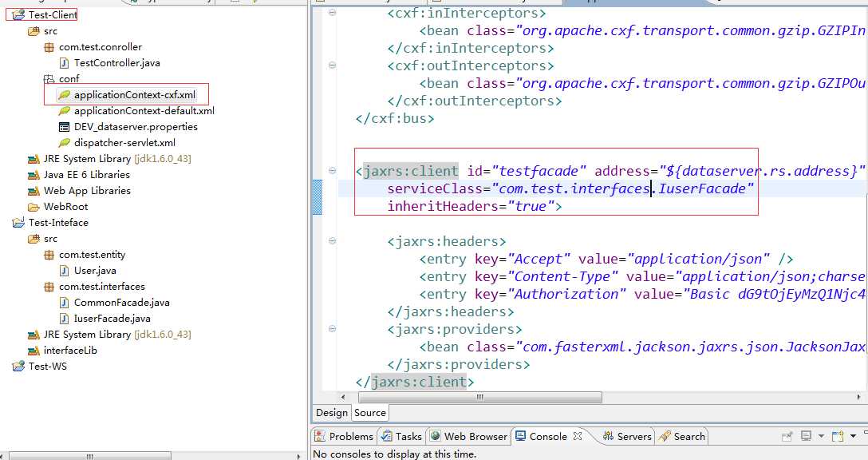Click the IuserFacade.java file icon

64,319
